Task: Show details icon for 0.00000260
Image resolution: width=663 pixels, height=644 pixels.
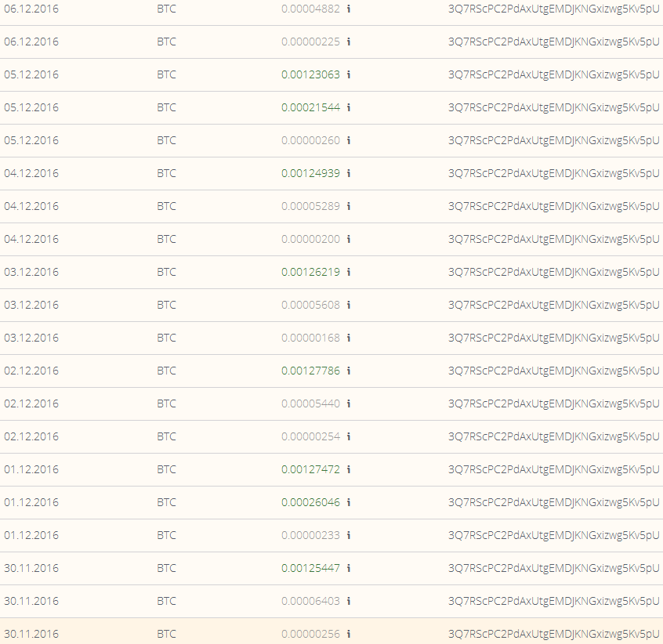Action: 349,141
